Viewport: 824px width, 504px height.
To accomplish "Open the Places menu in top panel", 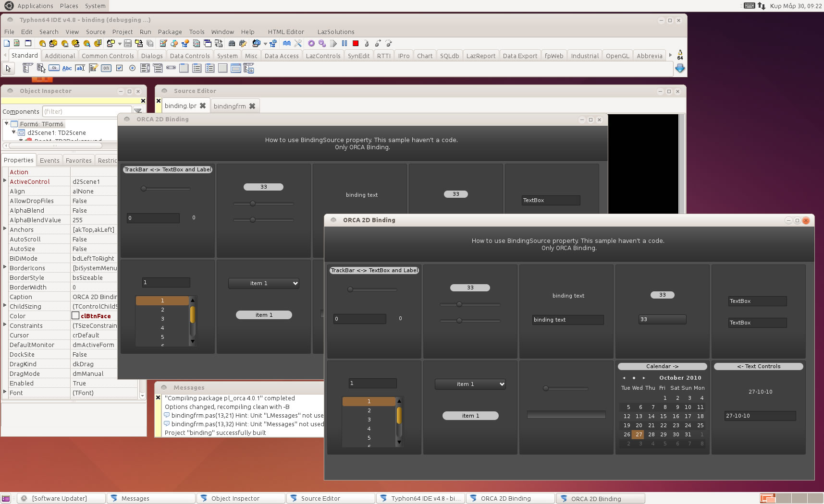I will [69, 6].
